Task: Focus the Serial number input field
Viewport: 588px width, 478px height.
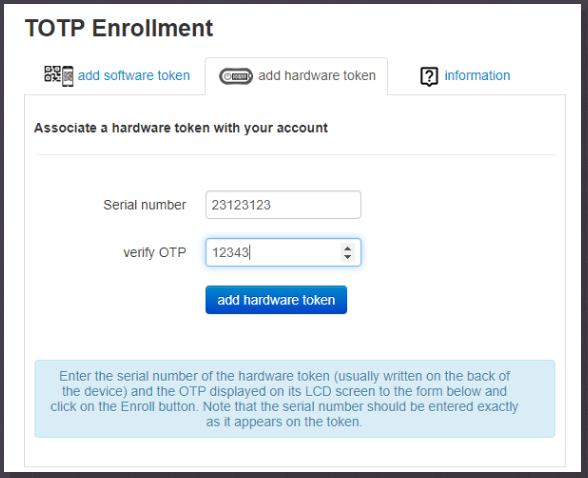Action: click(x=283, y=205)
